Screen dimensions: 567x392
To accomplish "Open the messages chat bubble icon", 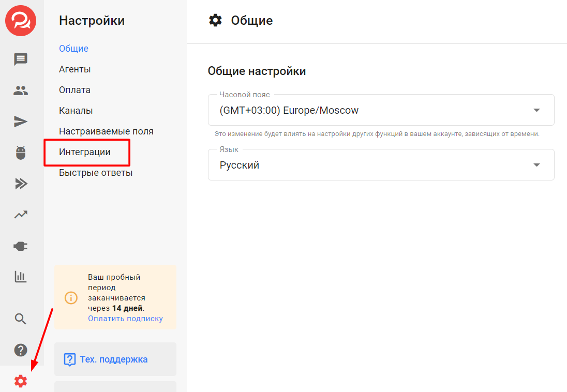I will [21, 59].
